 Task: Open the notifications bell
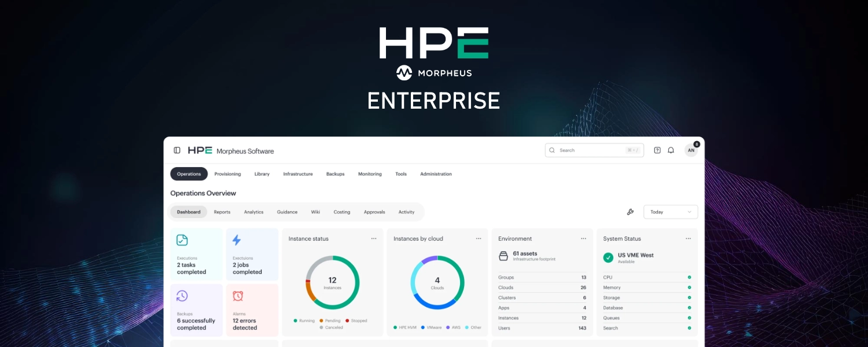tap(671, 150)
